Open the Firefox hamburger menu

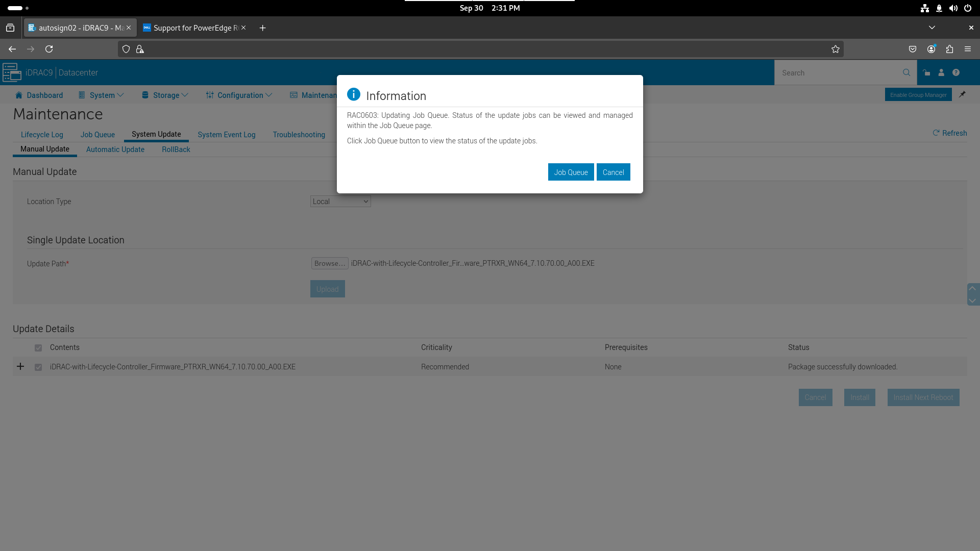968,49
